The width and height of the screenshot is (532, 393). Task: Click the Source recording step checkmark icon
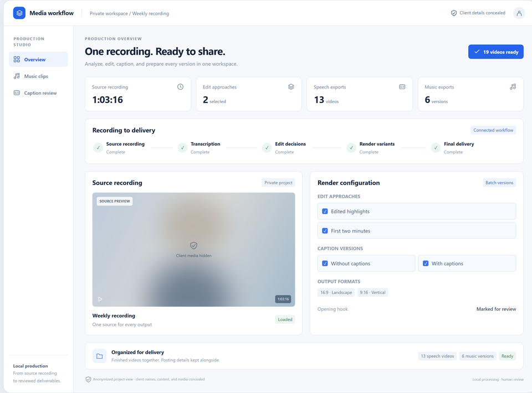click(x=98, y=148)
